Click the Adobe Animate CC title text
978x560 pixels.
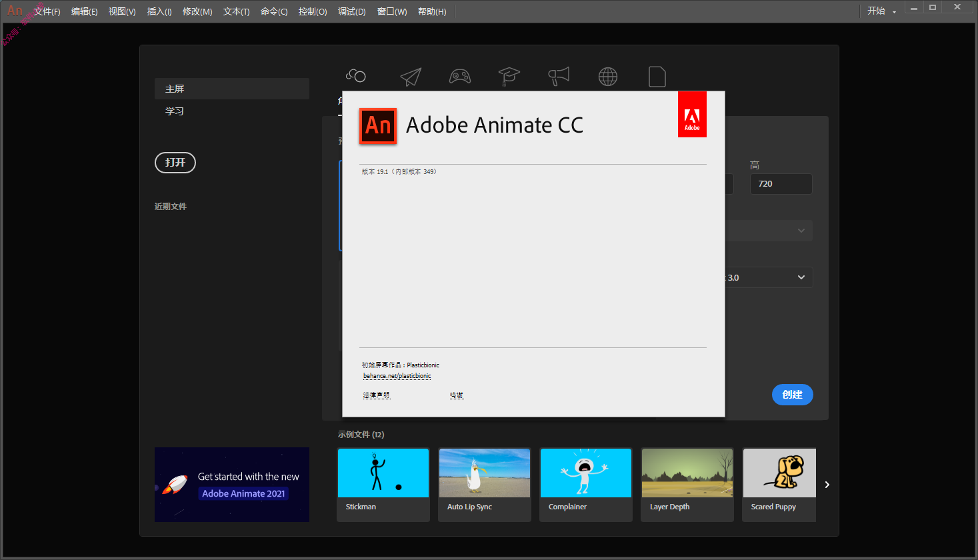click(495, 125)
